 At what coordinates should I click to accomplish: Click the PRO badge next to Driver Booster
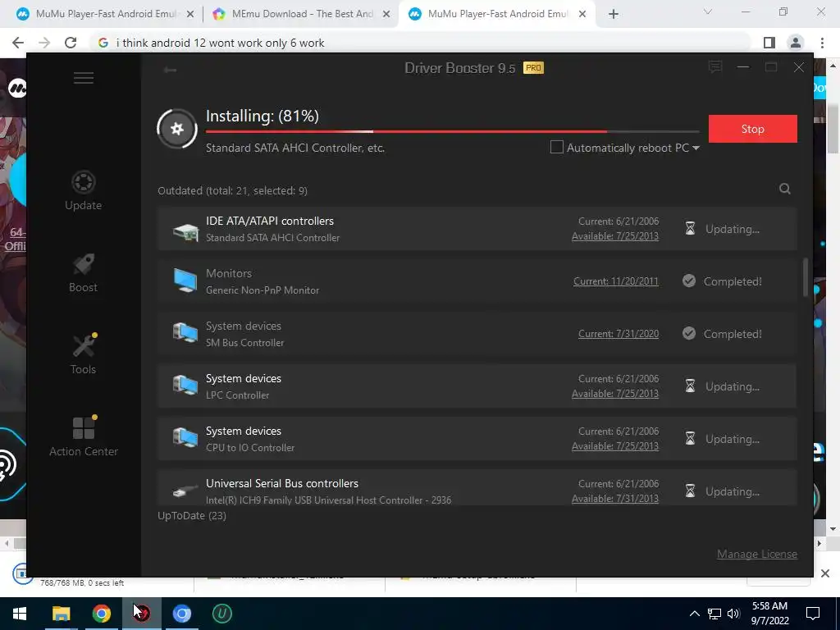click(533, 67)
